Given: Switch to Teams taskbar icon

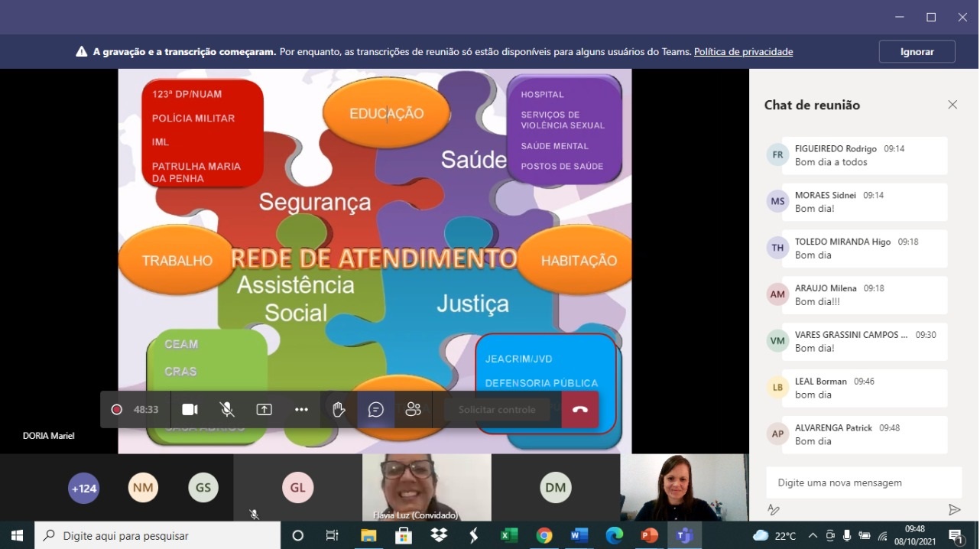Looking at the screenshot, I should click(685, 535).
